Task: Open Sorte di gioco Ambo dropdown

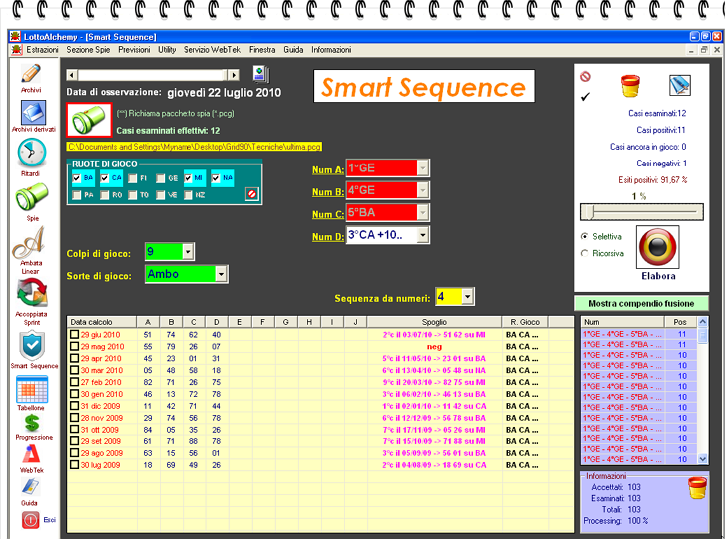Action: click(221, 274)
